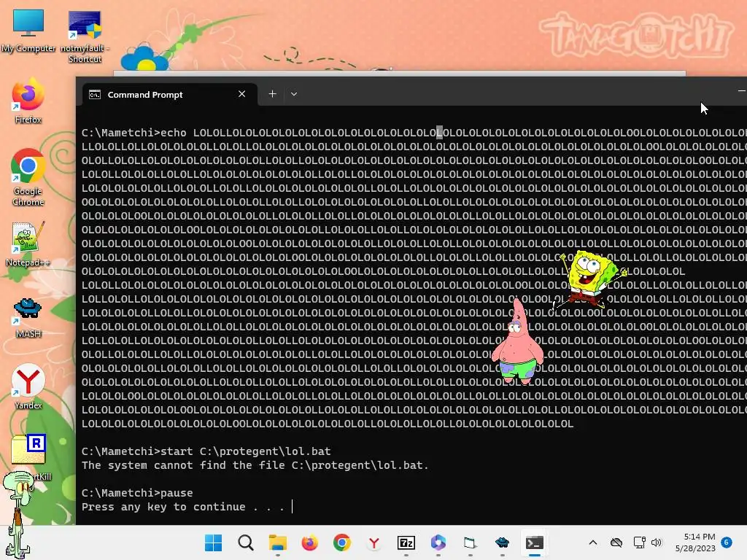The width and height of the screenshot is (747, 560).
Task: Switch to 7-Zip on the taskbar
Action: pyautogui.click(x=406, y=542)
